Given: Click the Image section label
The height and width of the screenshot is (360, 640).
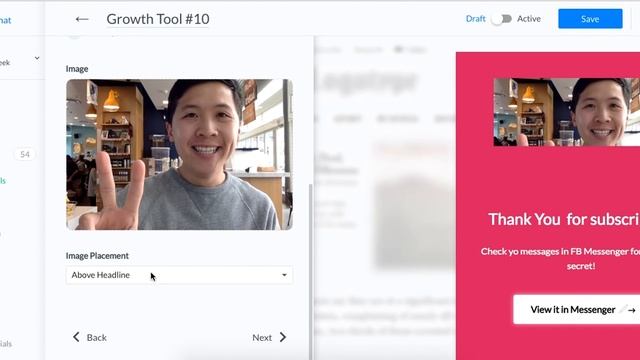Looking at the screenshot, I should [77, 69].
